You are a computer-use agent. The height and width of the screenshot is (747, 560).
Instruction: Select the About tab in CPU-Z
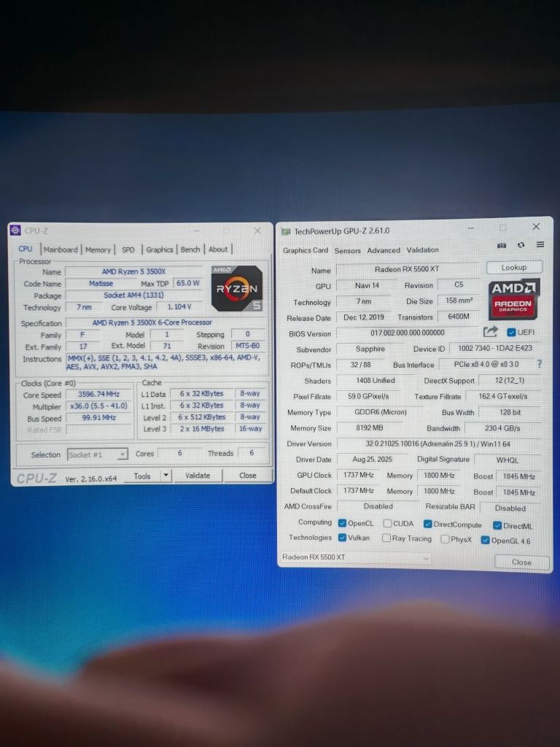[x=218, y=249]
